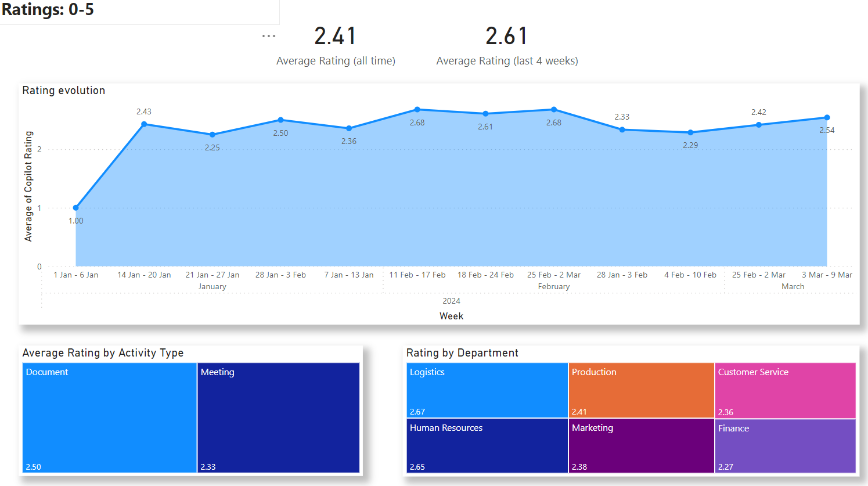Select the large 2.41 all-time rating value
The image size is (868, 486).
point(336,36)
